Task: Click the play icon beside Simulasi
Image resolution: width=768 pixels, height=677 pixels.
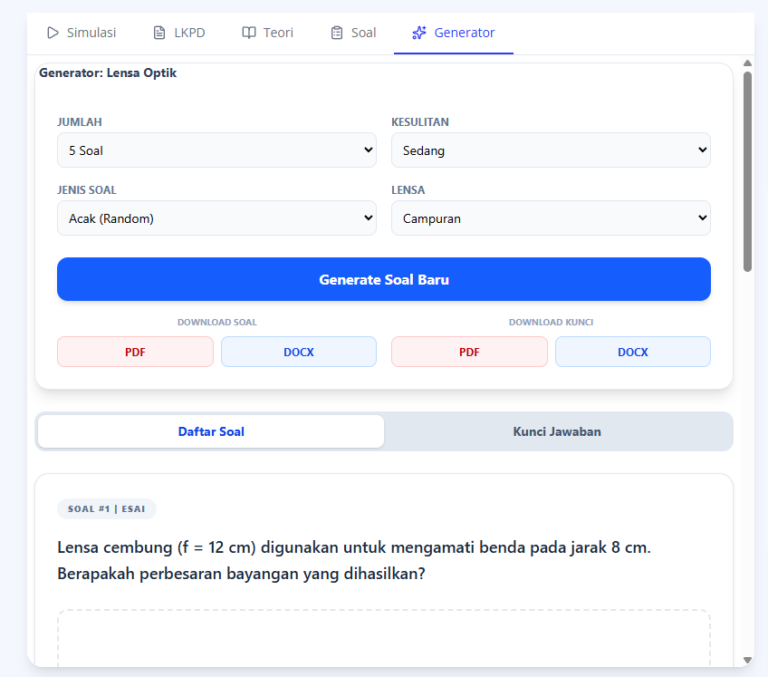Action: pyautogui.click(x=53, y=33)
